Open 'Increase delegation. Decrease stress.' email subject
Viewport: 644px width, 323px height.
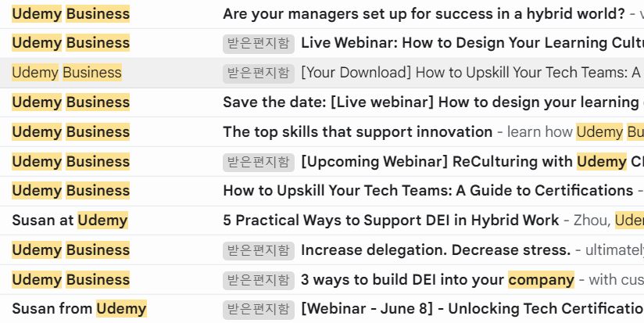(435, 250)
